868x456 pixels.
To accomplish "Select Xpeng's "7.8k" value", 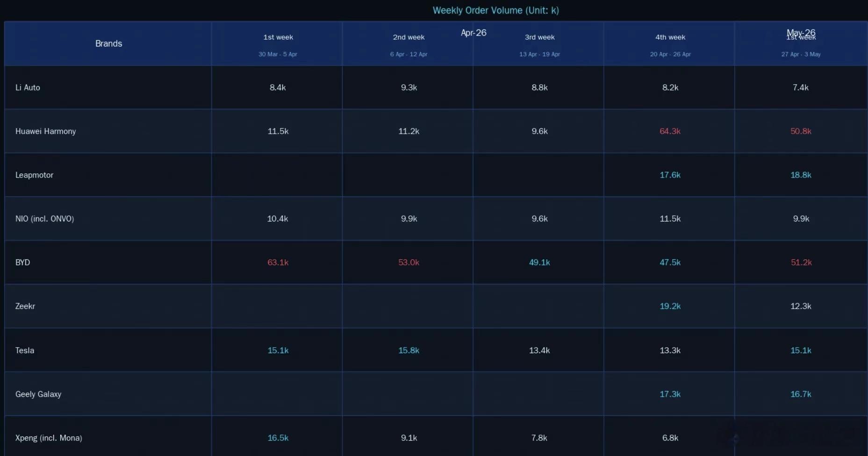I will (539, 438).
